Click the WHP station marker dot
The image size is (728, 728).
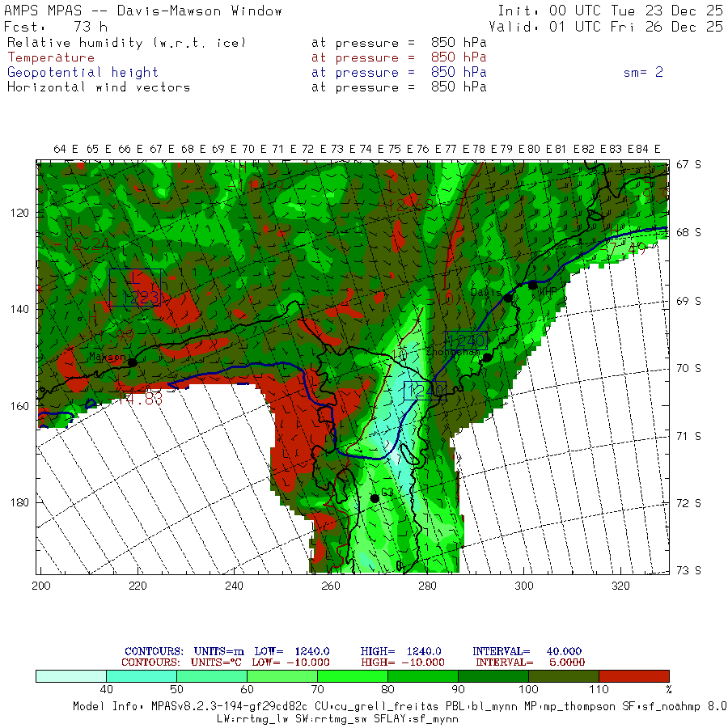click(532, 285)
